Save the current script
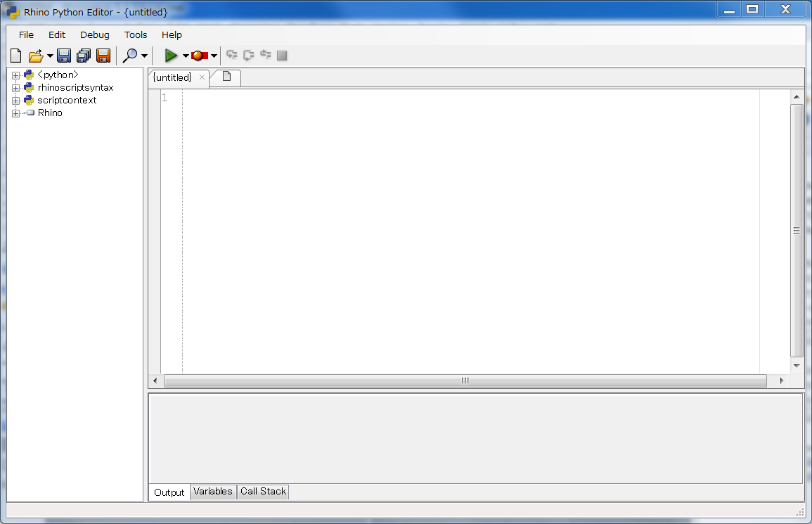 (x=63, y=55)
